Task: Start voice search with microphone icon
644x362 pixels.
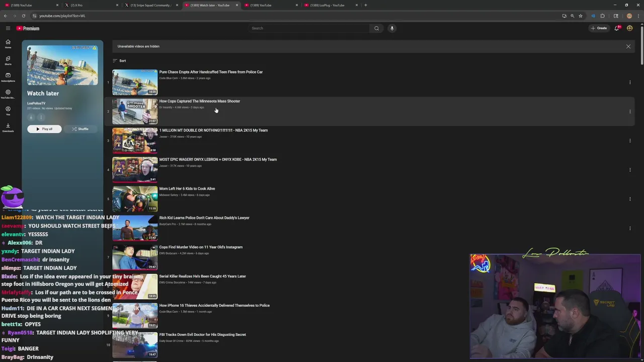Action: click(x=392, y=28)
